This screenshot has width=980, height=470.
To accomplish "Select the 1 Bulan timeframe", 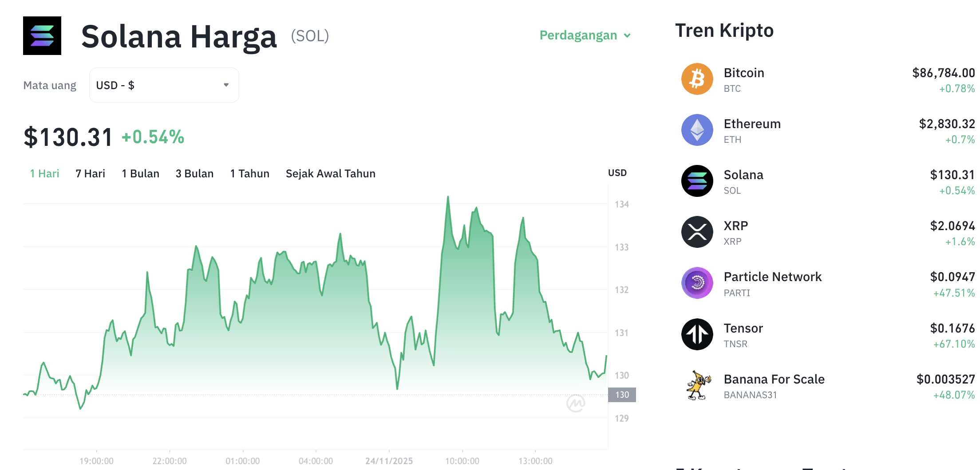I will 140,173.
